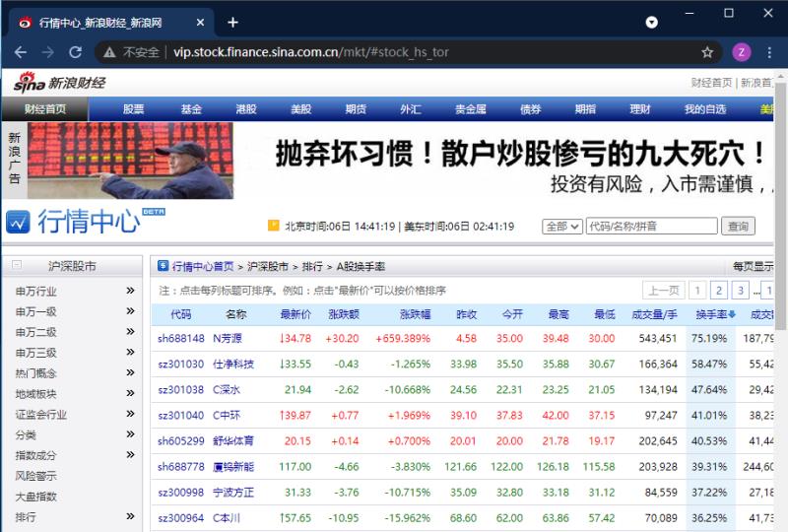Click the 查询 search button
788x532 pixels.
coord(738,227)
